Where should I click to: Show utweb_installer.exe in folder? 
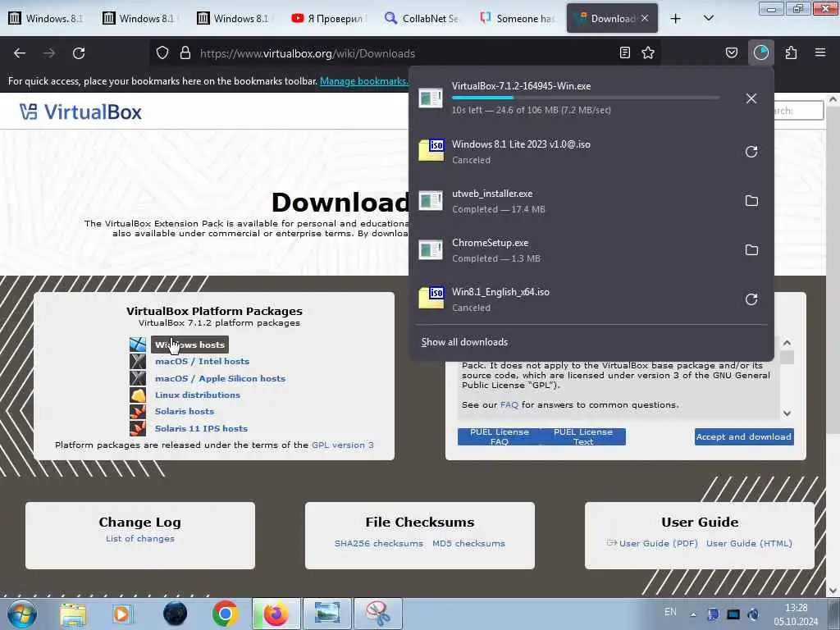click(751, 201)
